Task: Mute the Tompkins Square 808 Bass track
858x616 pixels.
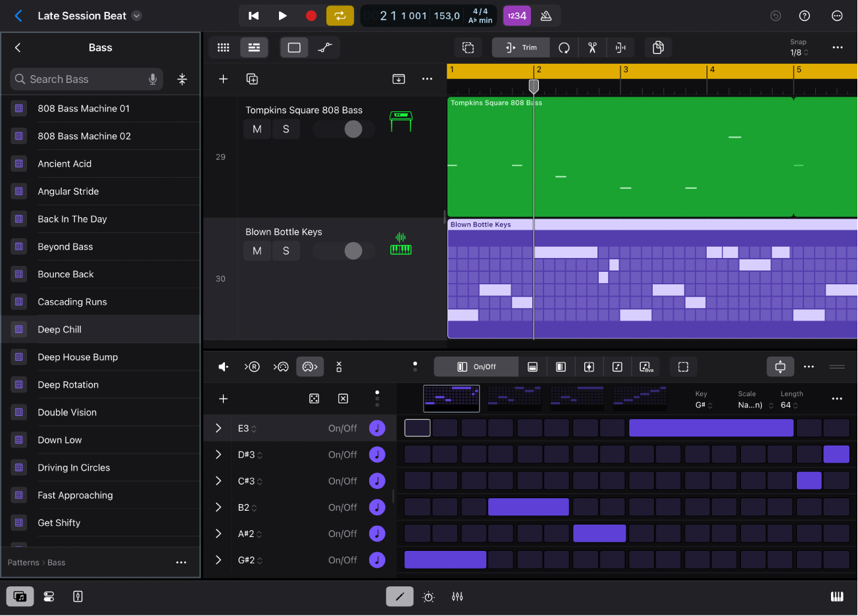Action: 257,129
